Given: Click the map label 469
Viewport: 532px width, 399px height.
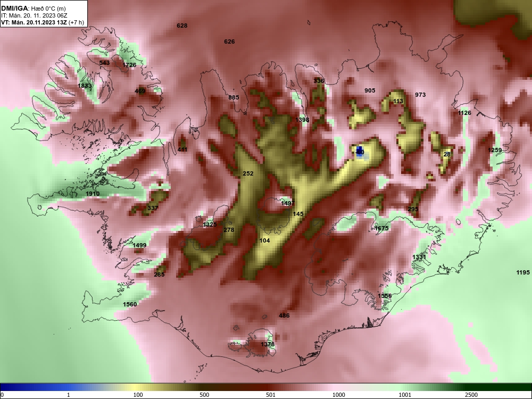Looking at the screenshot, I should [140, 91].
